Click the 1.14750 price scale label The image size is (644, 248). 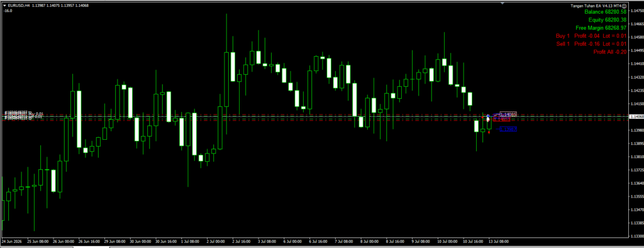tap(636, 11)
